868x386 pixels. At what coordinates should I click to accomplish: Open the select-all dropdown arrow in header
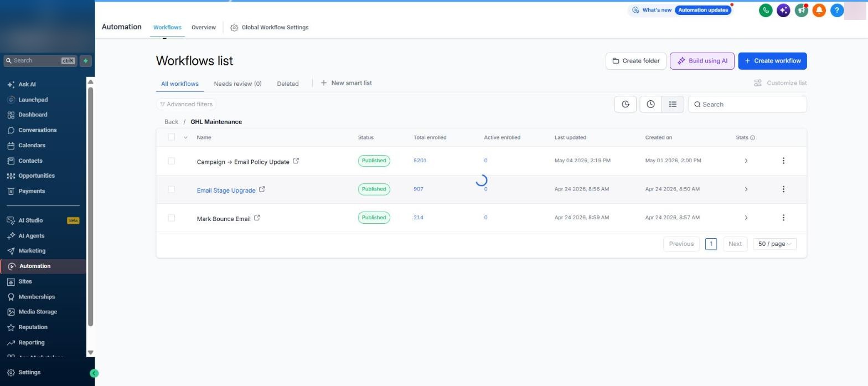point(185,137)
